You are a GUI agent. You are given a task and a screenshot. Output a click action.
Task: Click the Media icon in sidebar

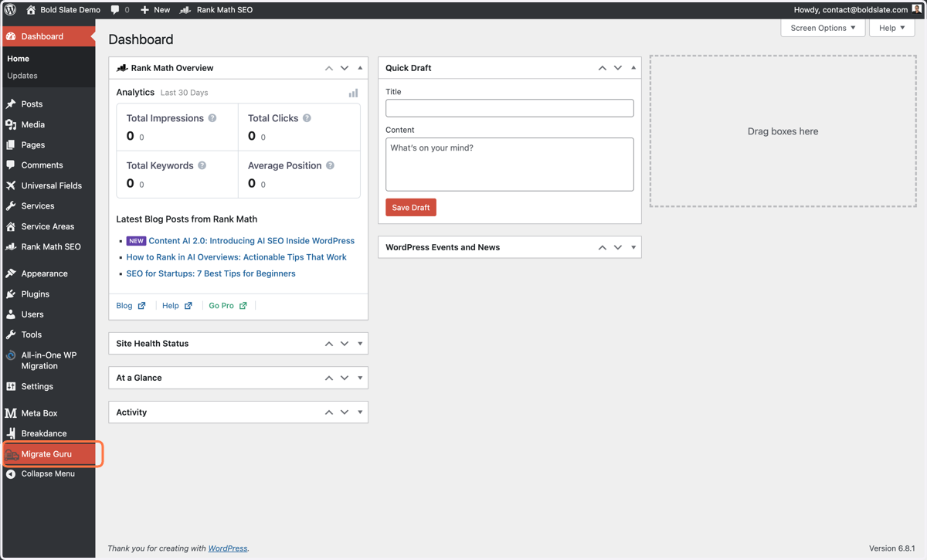point(11,124)
